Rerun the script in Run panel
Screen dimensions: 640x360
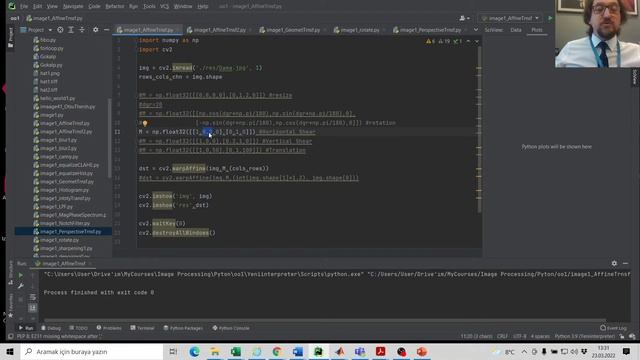21,275
